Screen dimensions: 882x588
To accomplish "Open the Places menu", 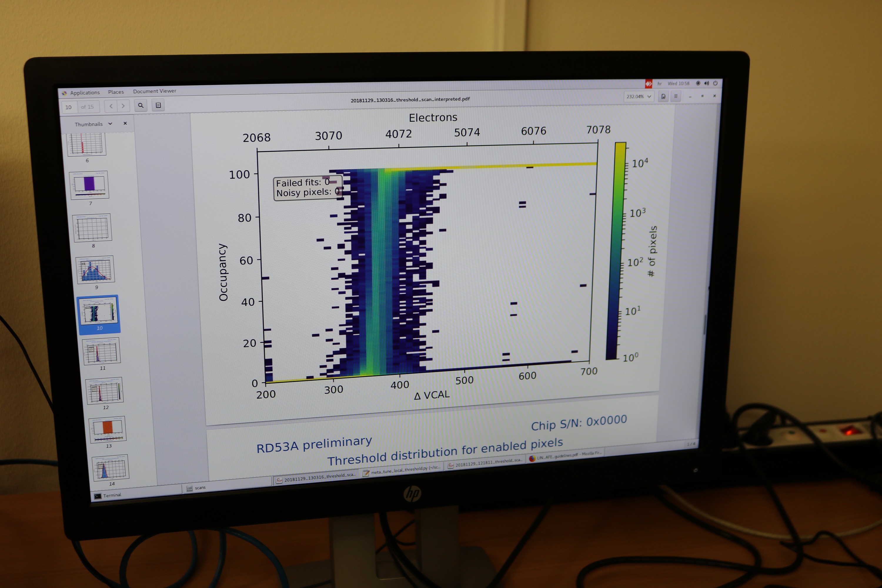I will coord(116,92).
